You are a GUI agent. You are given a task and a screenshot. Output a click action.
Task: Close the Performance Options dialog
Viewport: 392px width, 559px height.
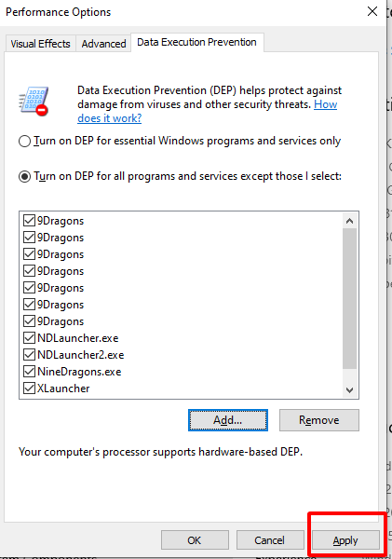(x=372, y=12)
